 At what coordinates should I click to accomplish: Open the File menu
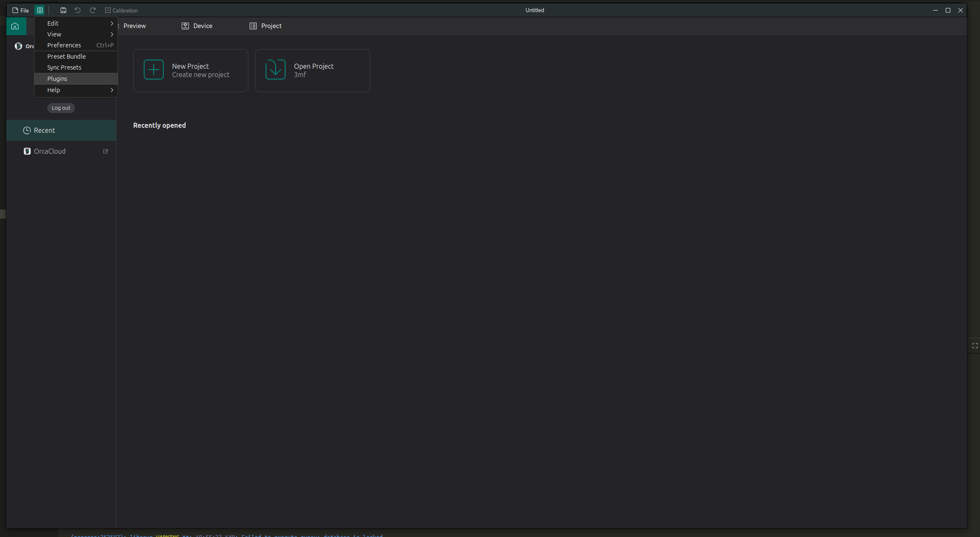21,10
